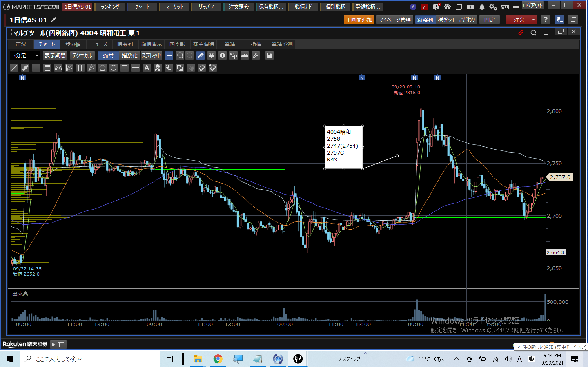Click the テクニカル button
588x367 pixels.
[82, 56]
